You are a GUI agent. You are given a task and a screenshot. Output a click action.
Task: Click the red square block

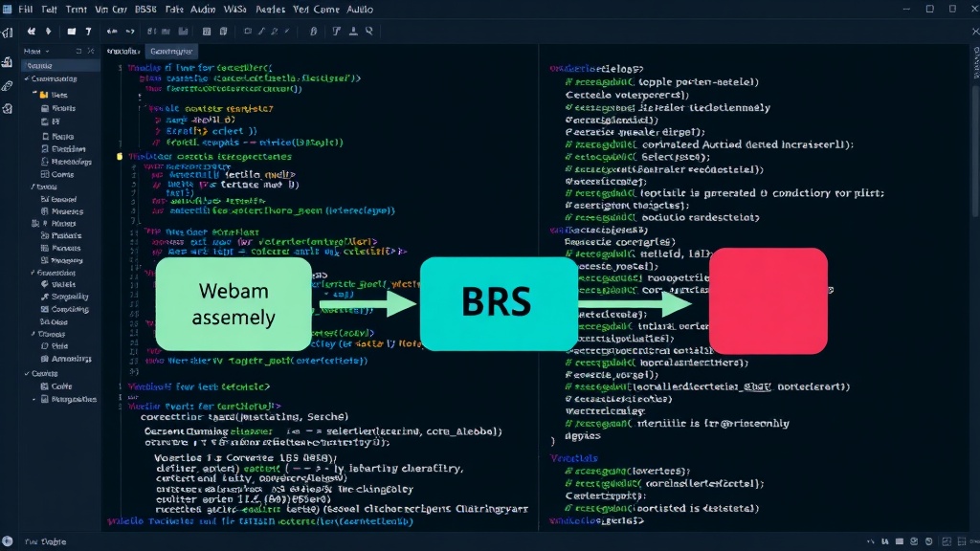[x=768, y=301]
